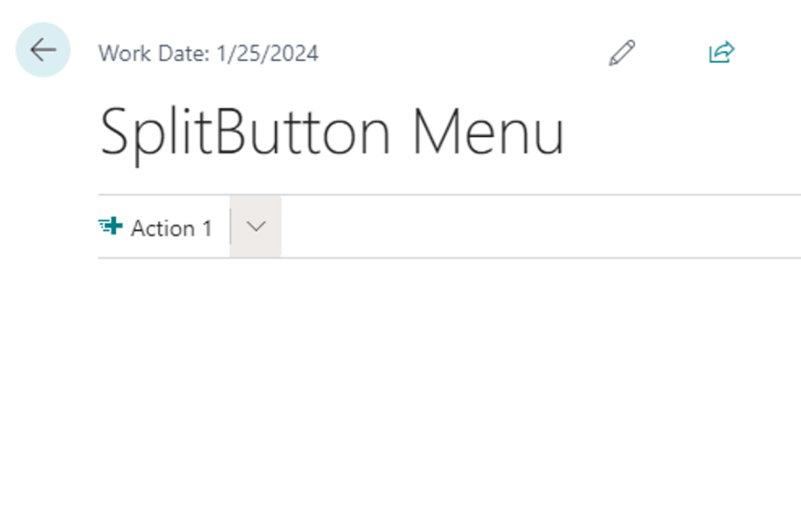Image resolution: width=801 pixels, height=532 pixels.
Task: Expand the Action 1 split button dropdown
Action: coord(255,226)
